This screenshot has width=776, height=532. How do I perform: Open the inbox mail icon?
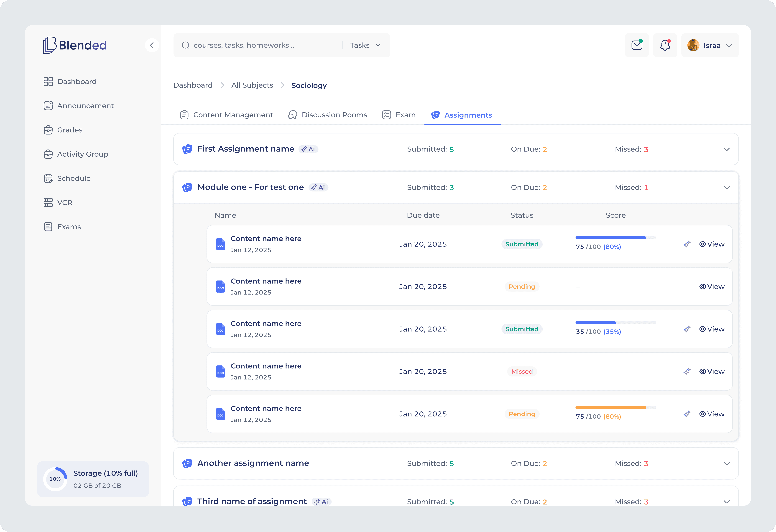coord(637,45)
